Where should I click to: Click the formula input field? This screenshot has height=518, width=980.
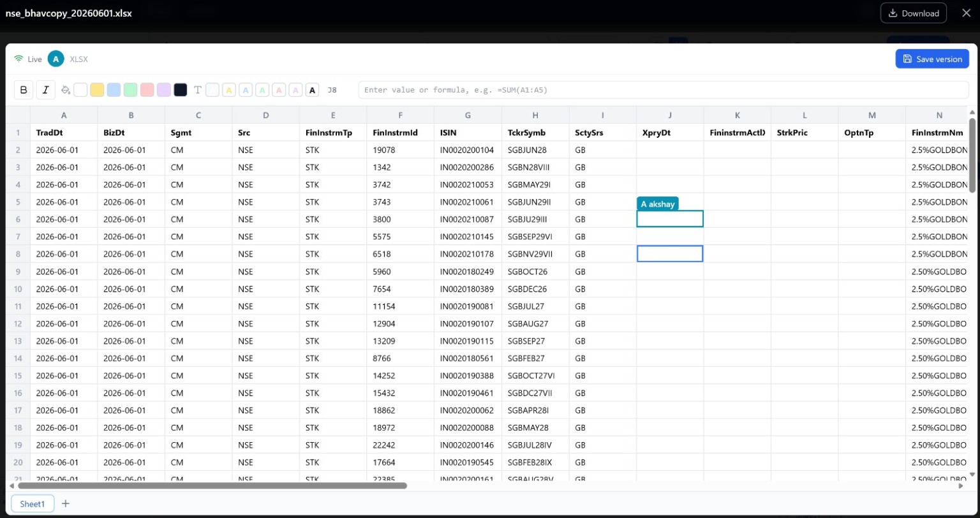pos(664,90)
